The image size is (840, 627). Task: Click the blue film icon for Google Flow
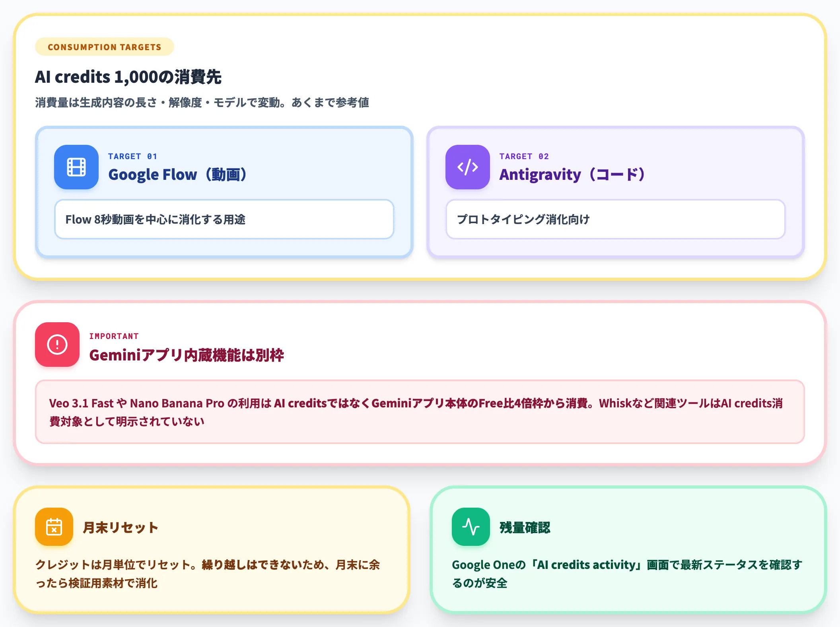click(x=76, y=167)
